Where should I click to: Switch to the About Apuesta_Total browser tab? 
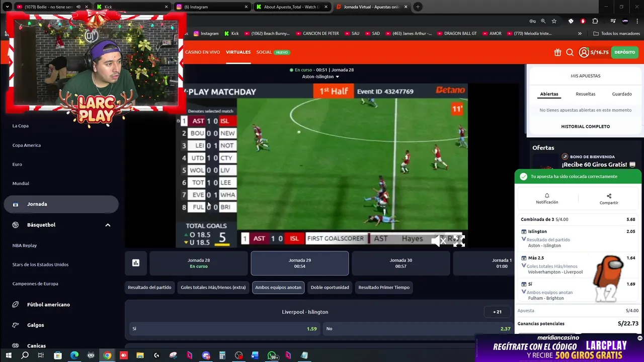point(292,7)
